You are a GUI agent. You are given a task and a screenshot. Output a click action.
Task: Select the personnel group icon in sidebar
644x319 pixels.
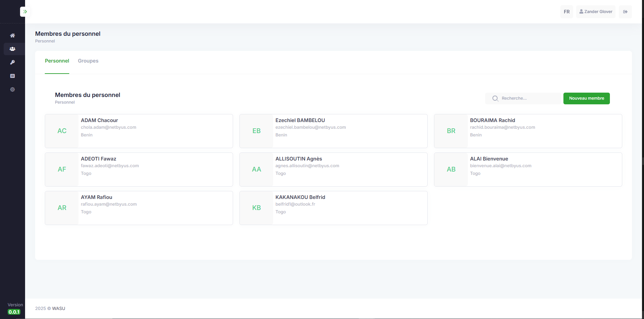(12, 49)
